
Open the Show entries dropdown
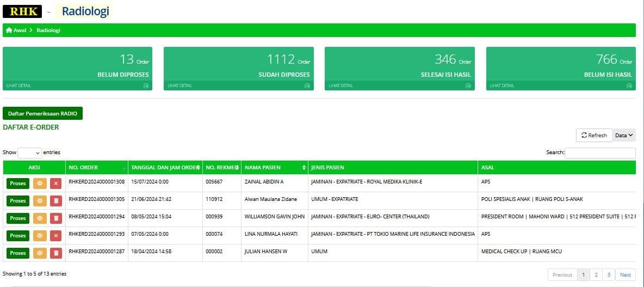30,153
